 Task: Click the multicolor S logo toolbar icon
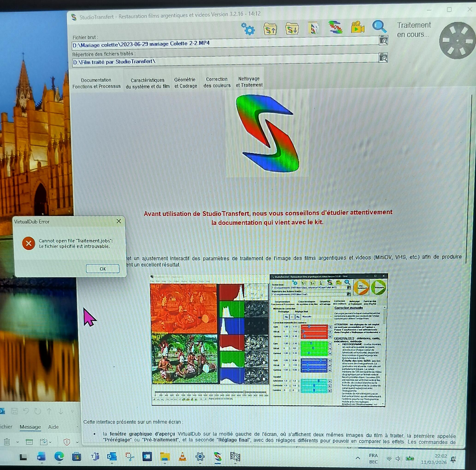point(335,27)
